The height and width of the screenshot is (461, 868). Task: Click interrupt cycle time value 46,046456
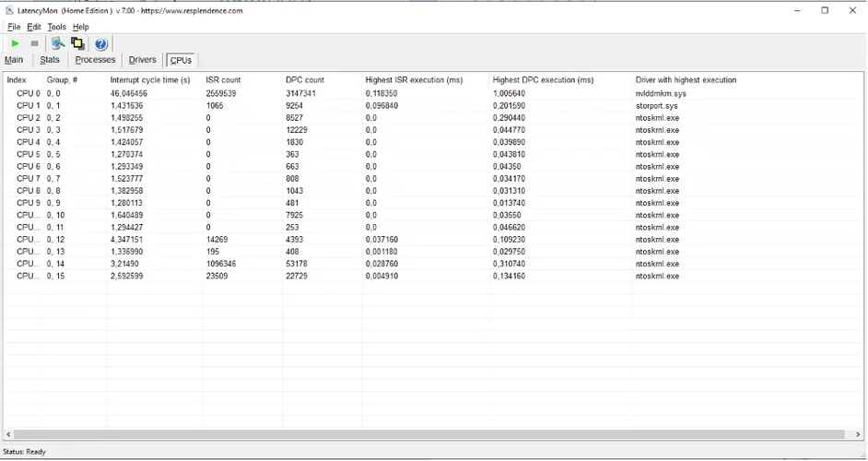coord(128,94)
